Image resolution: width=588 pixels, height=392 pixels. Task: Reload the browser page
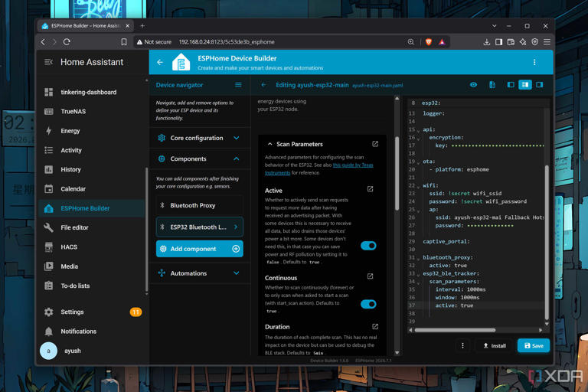(x=67, y=42)
